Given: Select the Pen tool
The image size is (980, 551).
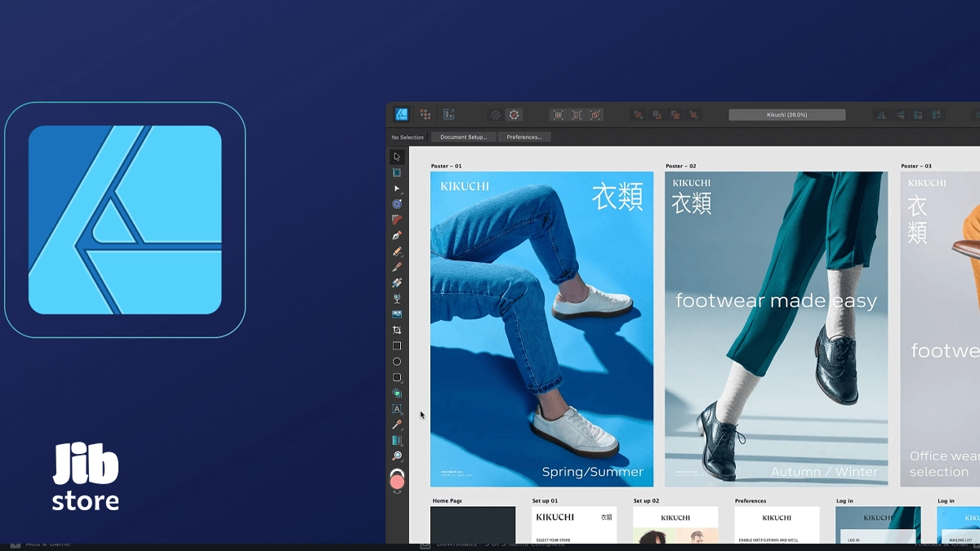Looking at the screenshot, I should pyautogui.click(x=397, y=235).
